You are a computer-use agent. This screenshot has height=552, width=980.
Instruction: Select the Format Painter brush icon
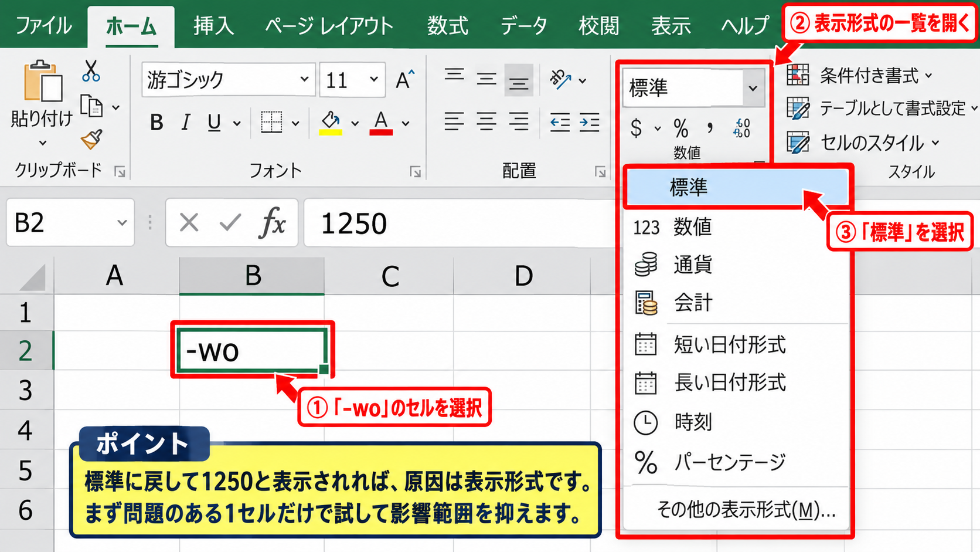91,140
